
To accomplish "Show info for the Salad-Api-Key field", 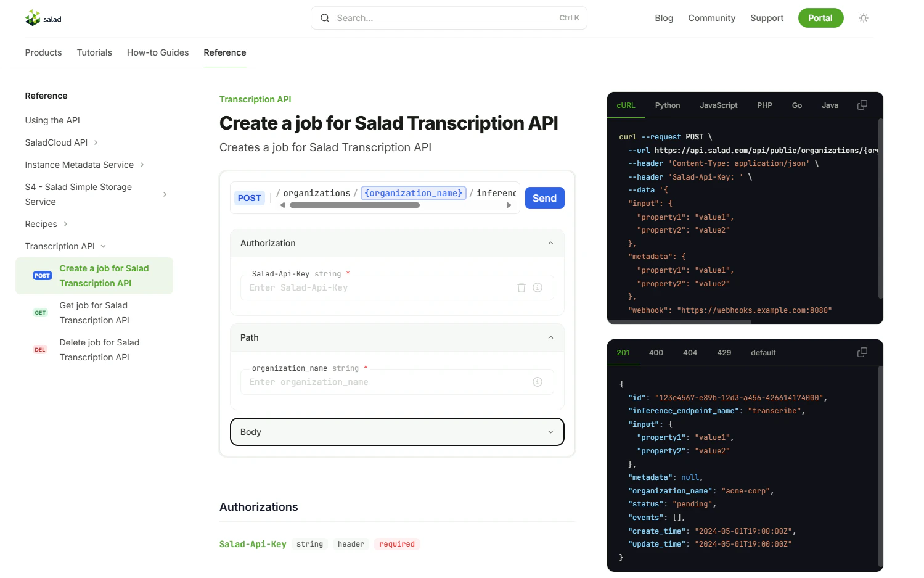I will tap(538, 287).
